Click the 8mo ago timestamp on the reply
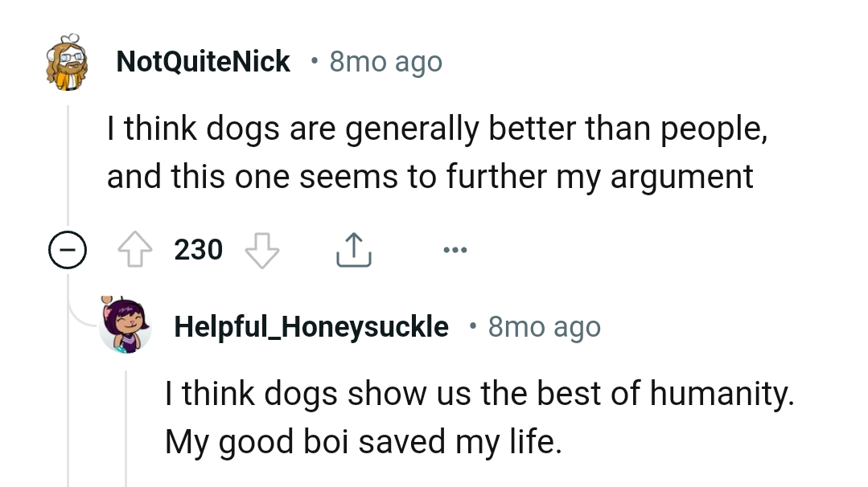Image resolution: width=868 pixels, height=487 pixels. pyautogui.click(x=545, y=326)
